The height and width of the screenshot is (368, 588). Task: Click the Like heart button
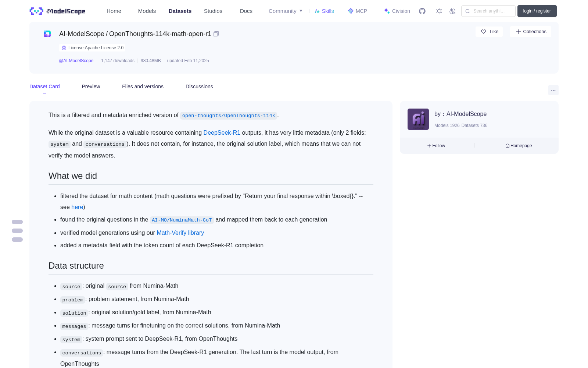tap(490, 32)
